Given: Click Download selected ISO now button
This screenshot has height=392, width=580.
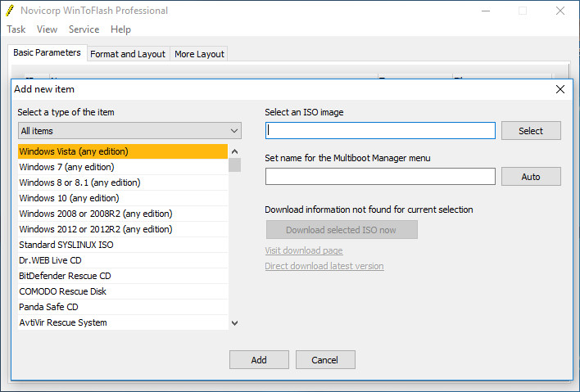Looking at the screenshot, I should (x=342, y=230).
